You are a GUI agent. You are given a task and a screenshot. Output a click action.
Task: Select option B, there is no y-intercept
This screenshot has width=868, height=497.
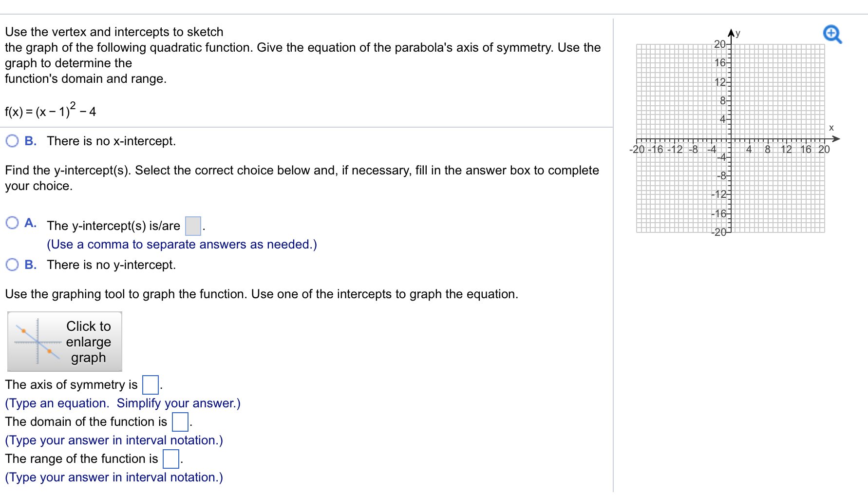pyautogui.click(x=12, y=265)
